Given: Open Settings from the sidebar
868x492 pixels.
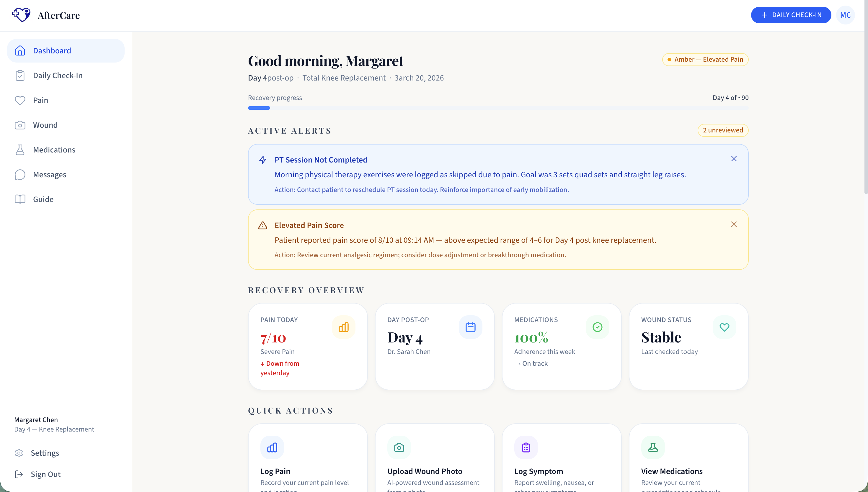Looking at the screenshot, I should point(45,453).
